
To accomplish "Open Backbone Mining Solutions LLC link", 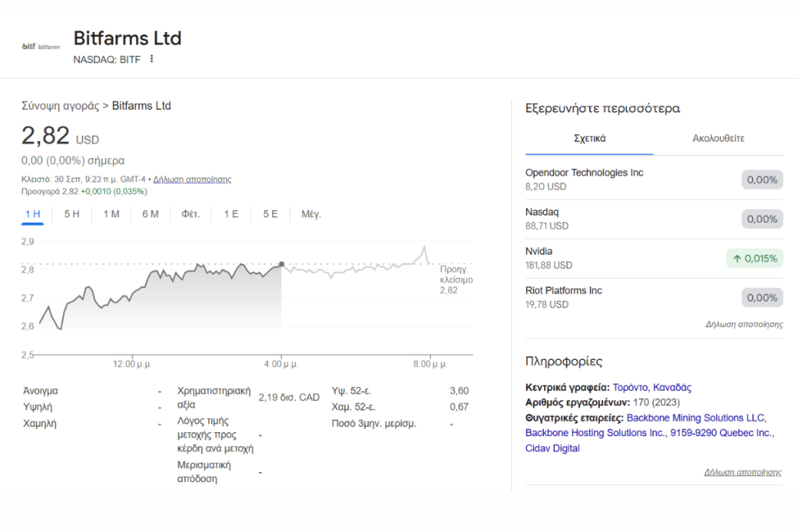I will [x=695, y=418].
